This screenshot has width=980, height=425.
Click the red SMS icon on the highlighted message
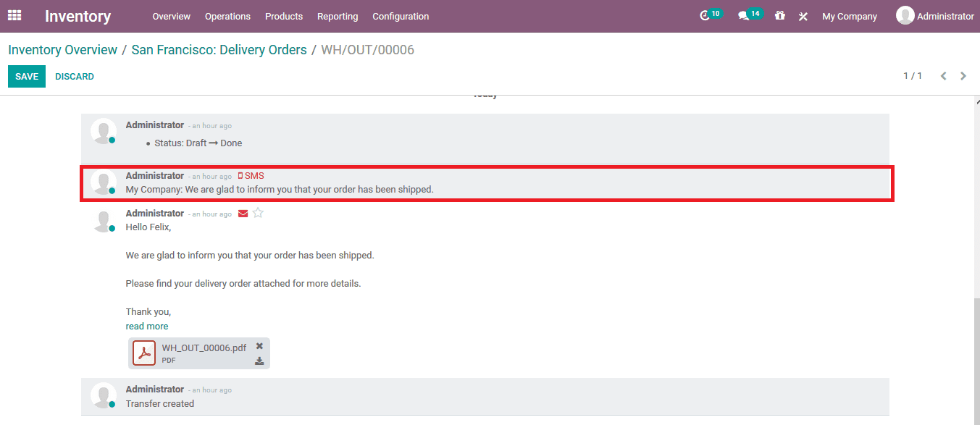click(x=241, y=175)
